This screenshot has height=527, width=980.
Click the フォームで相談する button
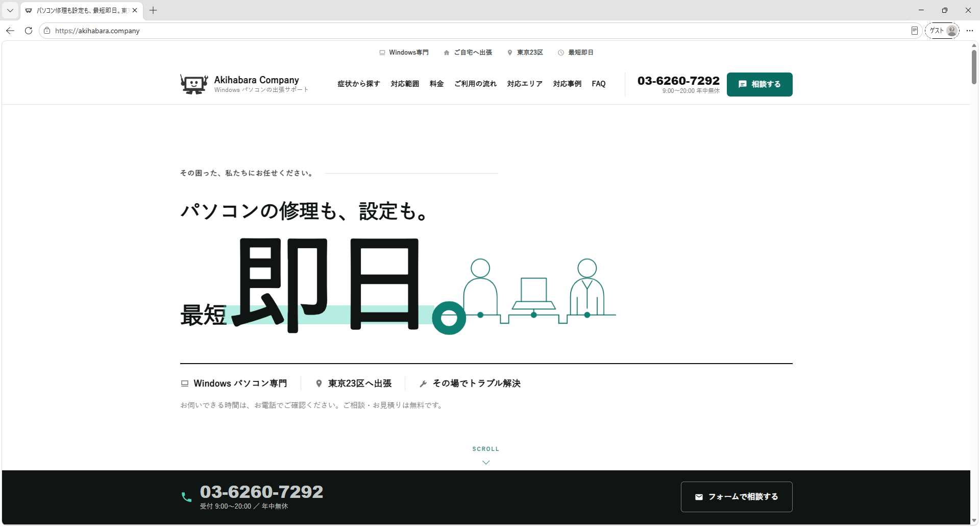pos(737,497)
